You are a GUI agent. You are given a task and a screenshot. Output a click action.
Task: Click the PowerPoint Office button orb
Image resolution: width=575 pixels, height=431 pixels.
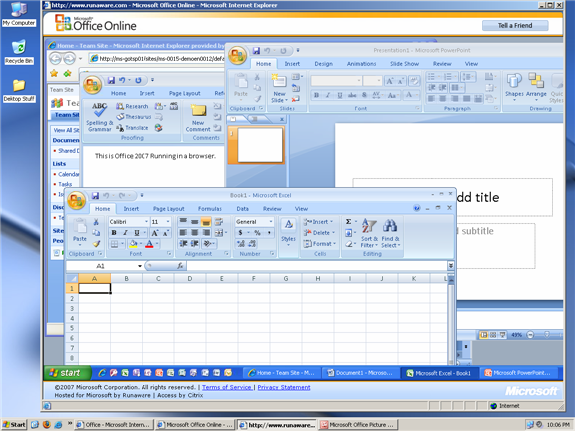coord(237,55)
